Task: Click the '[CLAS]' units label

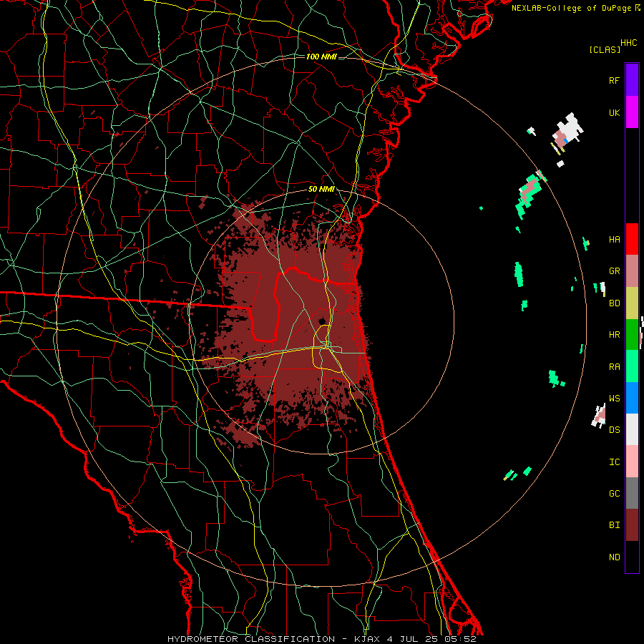Action: click(x=605, y=50)
